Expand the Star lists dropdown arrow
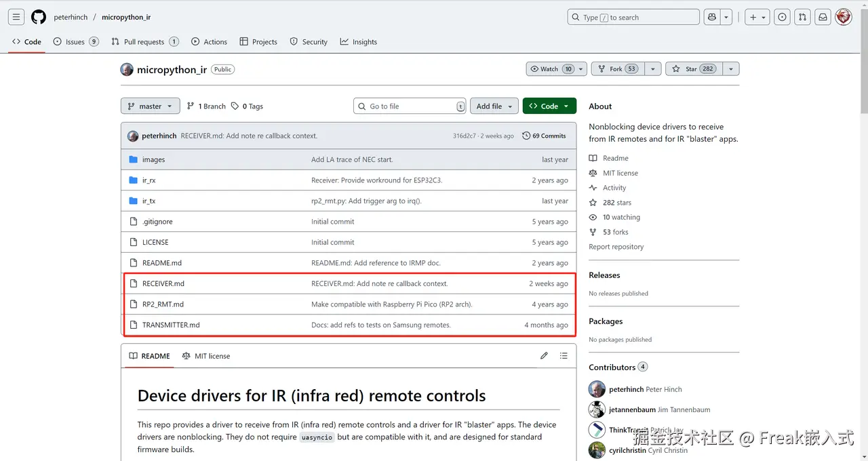 (x=731, y=69)
